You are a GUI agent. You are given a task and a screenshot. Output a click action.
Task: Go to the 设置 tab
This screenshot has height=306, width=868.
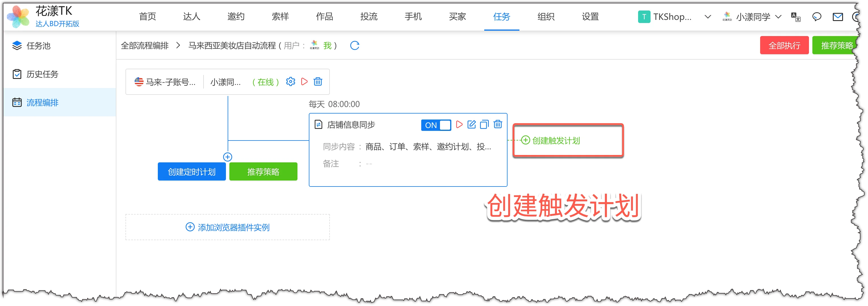point(590,16)
